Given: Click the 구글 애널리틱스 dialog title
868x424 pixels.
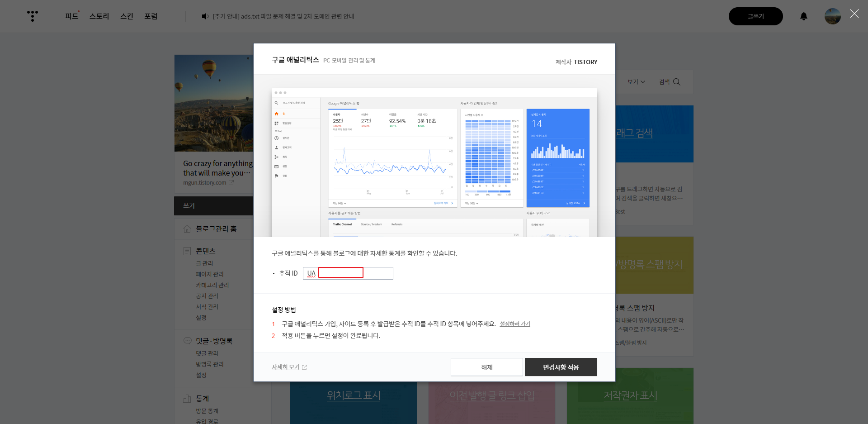Looking at the screenshot, I should 295,60.
